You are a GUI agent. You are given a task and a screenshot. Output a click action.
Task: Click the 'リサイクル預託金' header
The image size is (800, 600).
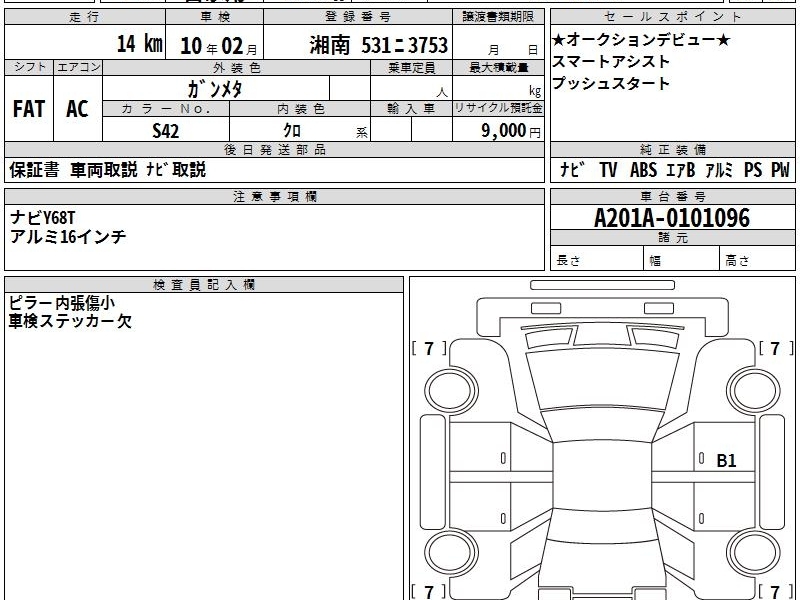tap(498, 108)
